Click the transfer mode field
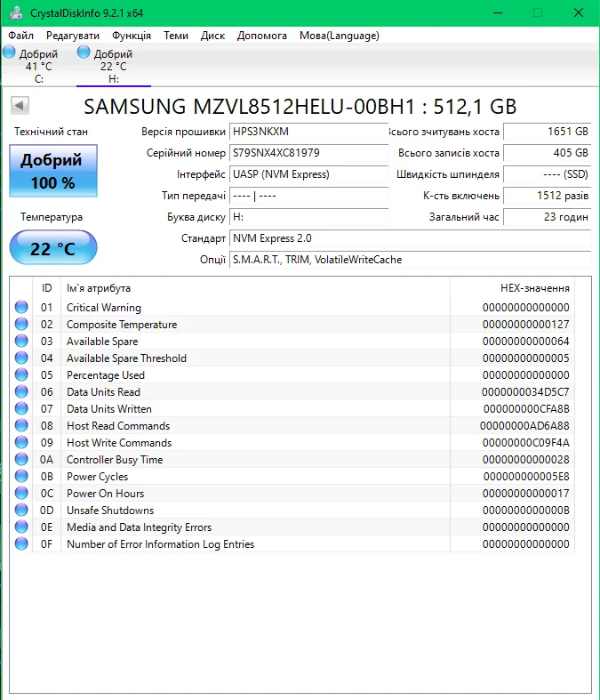This screenshot has height=700, width=600. tap(308, 196)
